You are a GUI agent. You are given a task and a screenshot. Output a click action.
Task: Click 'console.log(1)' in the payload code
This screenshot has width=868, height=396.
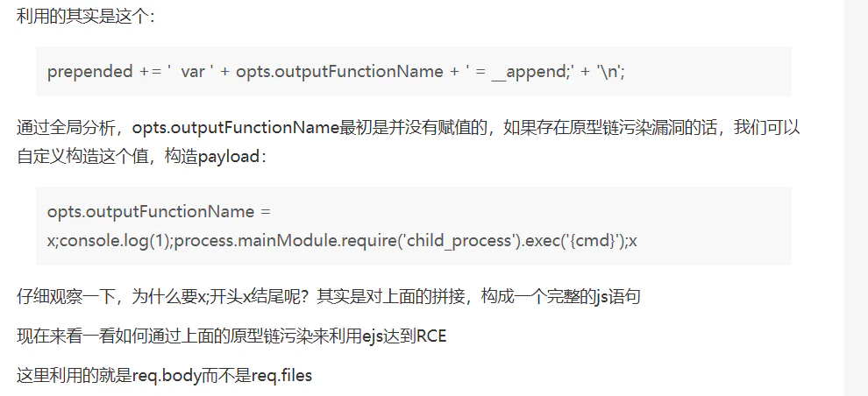116,241
